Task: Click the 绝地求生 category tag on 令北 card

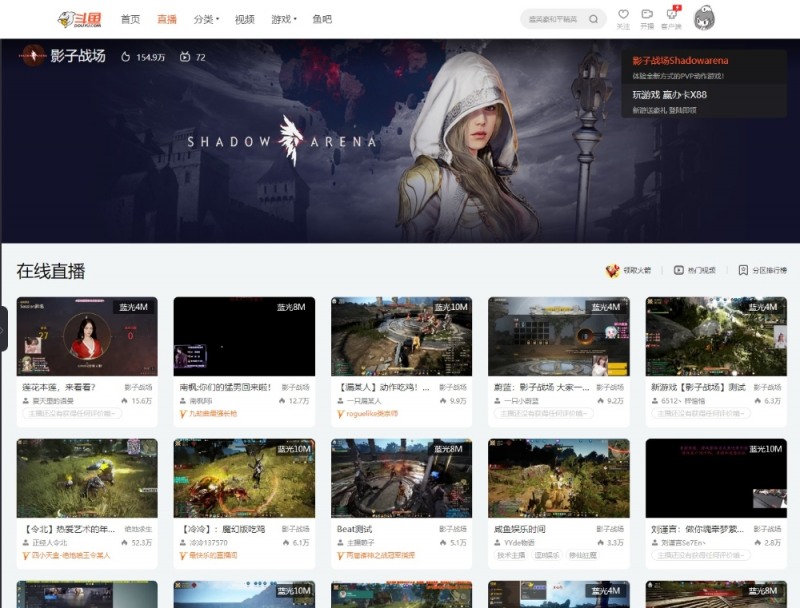Action: (x=138, y=529)
